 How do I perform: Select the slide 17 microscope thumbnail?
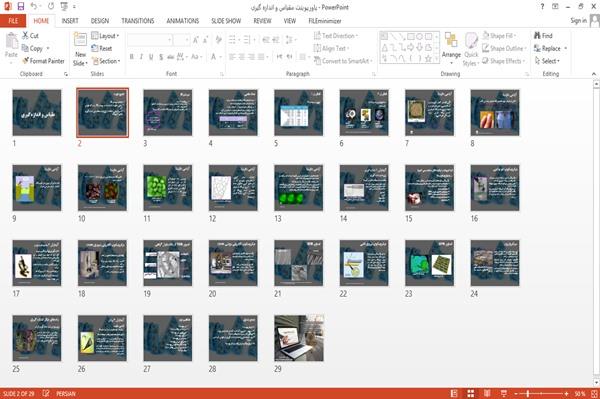click(x=37, y=263)
